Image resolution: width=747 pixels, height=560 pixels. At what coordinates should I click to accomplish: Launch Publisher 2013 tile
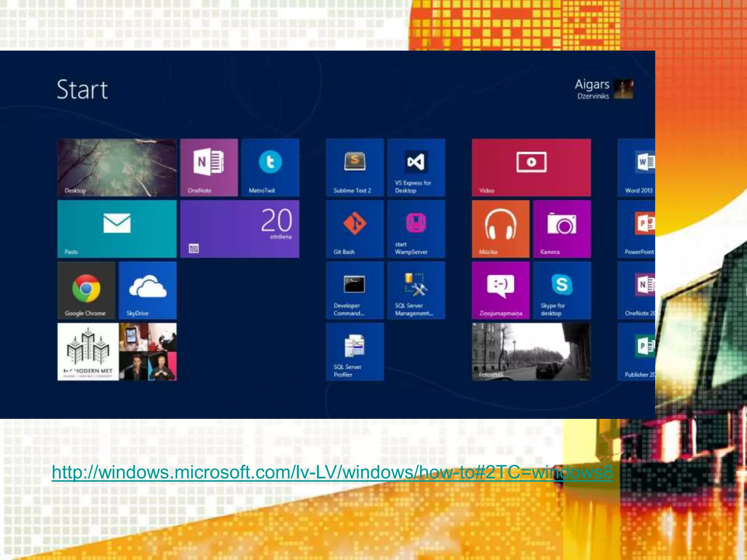tap(636, 352)
